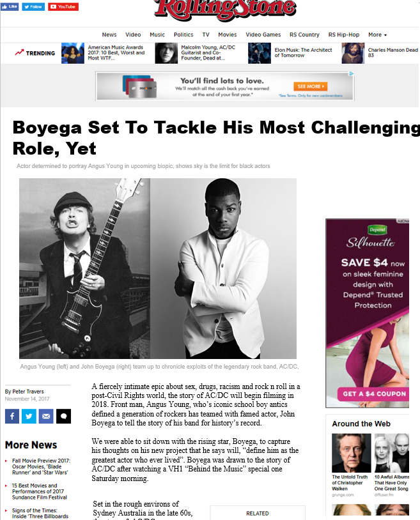
Task: Click SEE MORE button in Discover ad
Action: click(311, 86)
